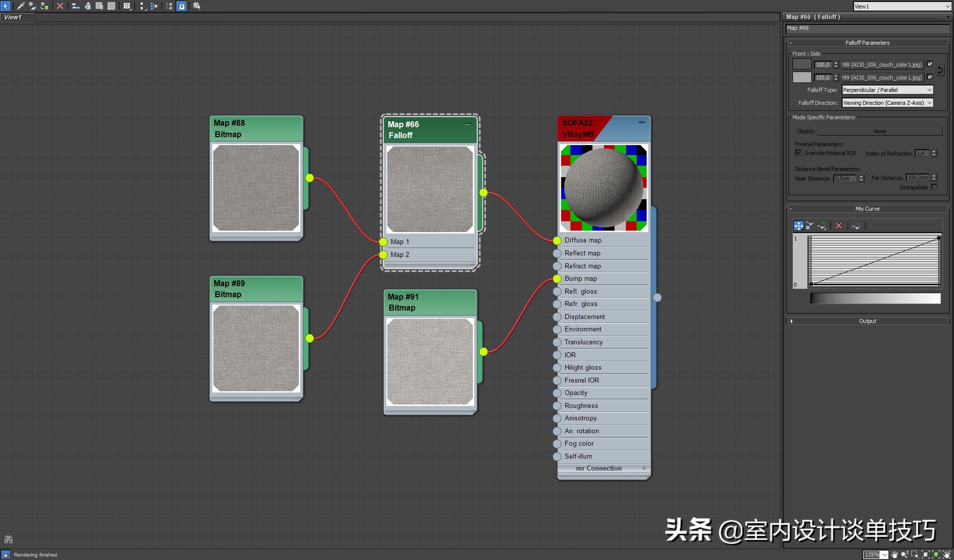
Task: Click the Delete Point X icon in Mix Curve
Action: point(839,226)
